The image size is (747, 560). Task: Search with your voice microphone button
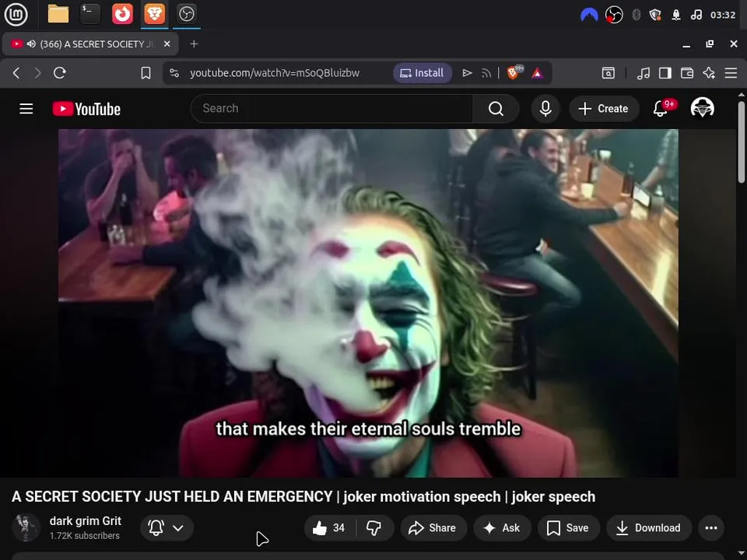(545, 109)
